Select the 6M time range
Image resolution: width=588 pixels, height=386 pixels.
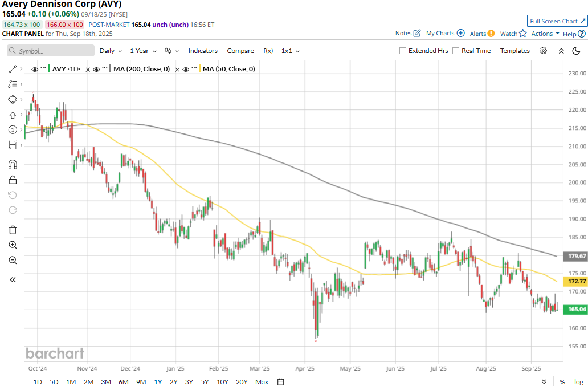pyautogui.click(x=124, y=382)
